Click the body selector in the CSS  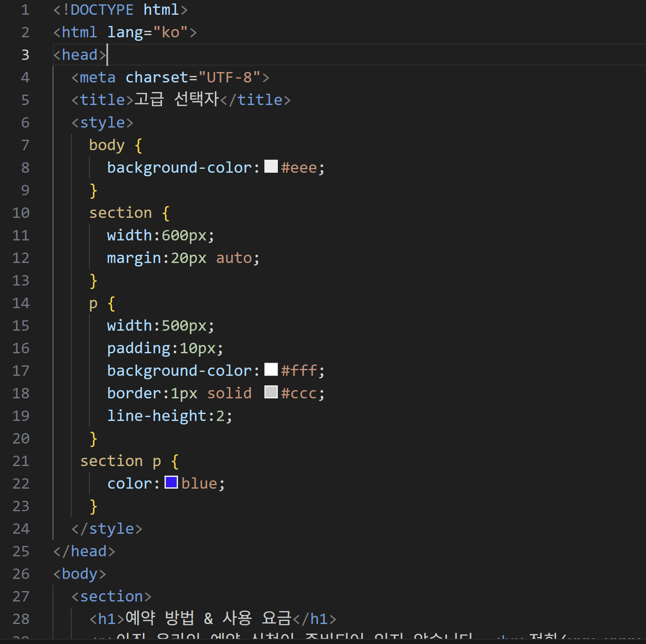pos(107,145)
